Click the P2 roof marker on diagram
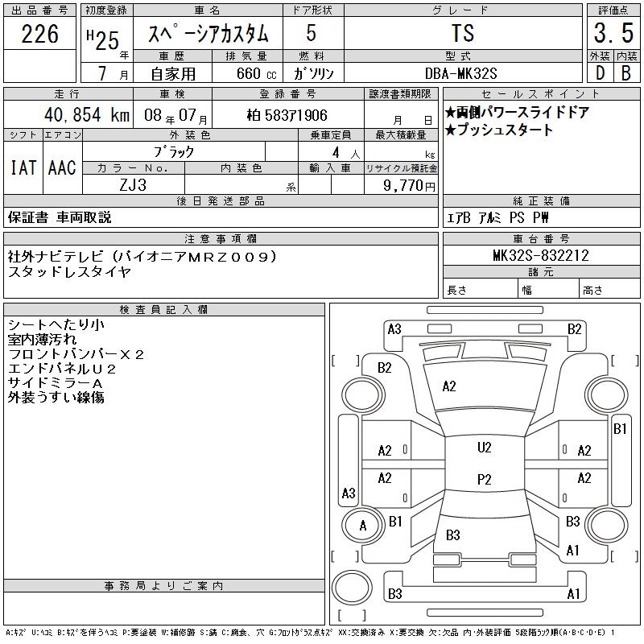The height and width of the screenshot is (644, 644). click(485, 479)
